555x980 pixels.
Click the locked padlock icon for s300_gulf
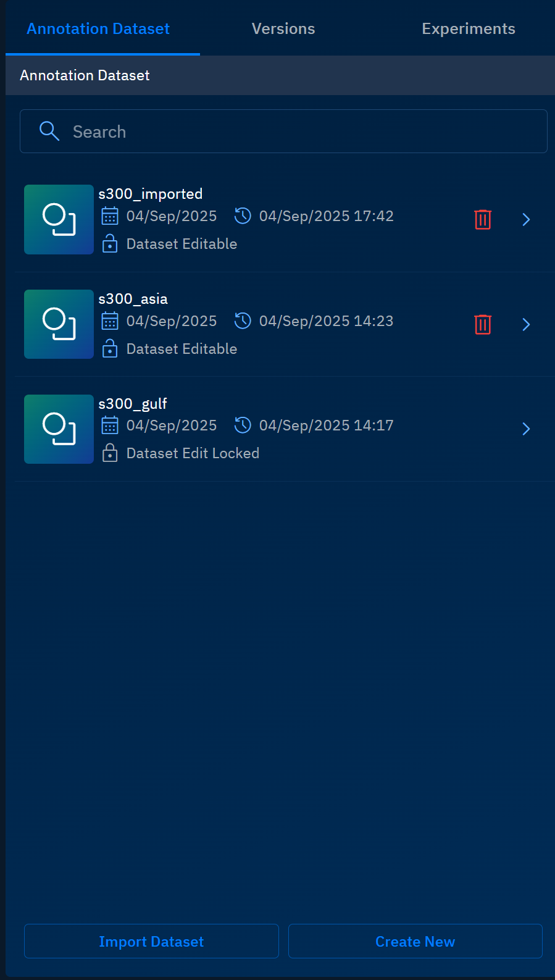point(110,453)
